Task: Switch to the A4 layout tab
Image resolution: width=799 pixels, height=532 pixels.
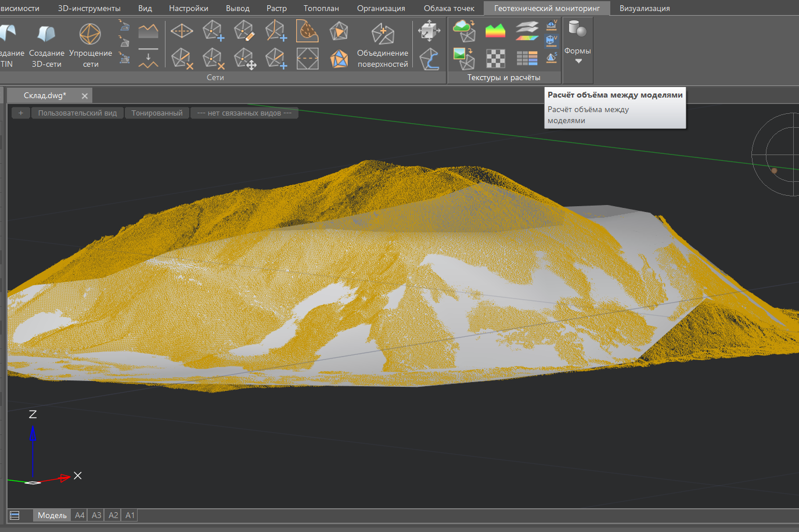Action: [x=80, y=515]
